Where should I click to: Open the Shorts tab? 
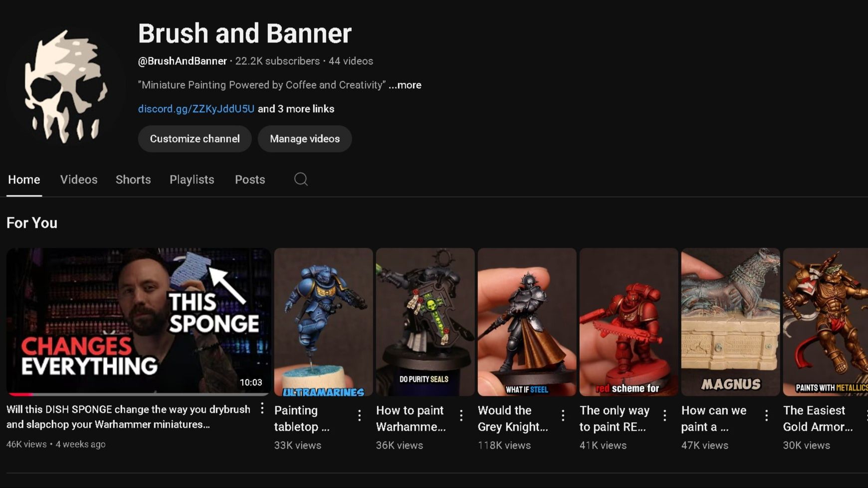133,180
